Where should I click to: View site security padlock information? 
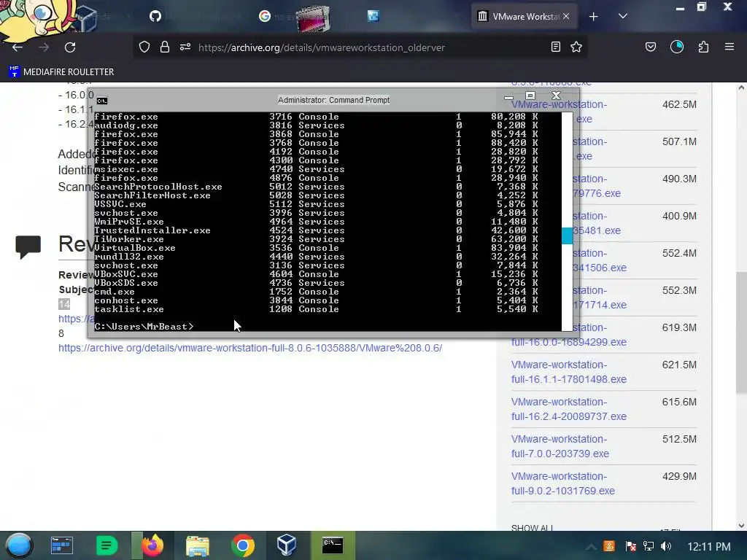tap(165, 47)
